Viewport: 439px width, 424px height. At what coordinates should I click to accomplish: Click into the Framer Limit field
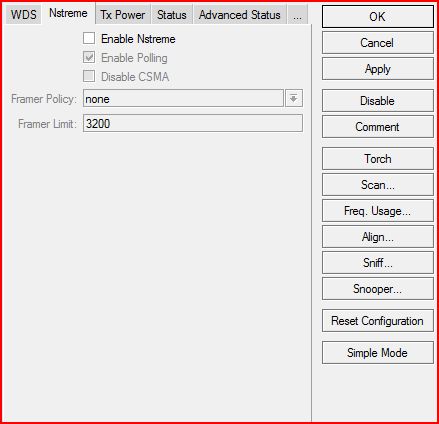(x=193, y=123)
